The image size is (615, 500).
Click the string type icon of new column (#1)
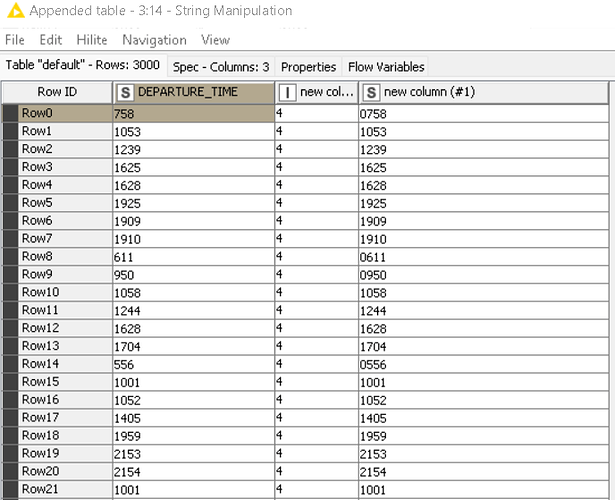pos(371,93)
